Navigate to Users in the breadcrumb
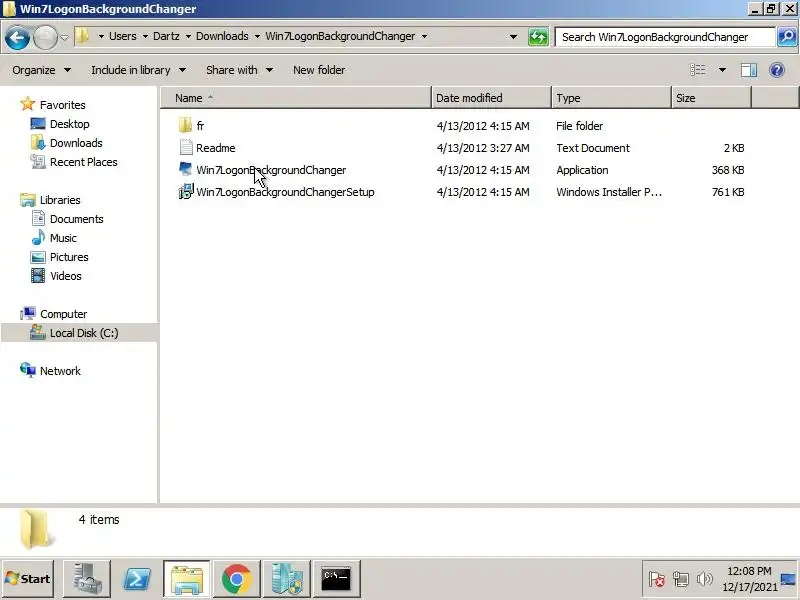Screen dimensions: 800x600 122,36
